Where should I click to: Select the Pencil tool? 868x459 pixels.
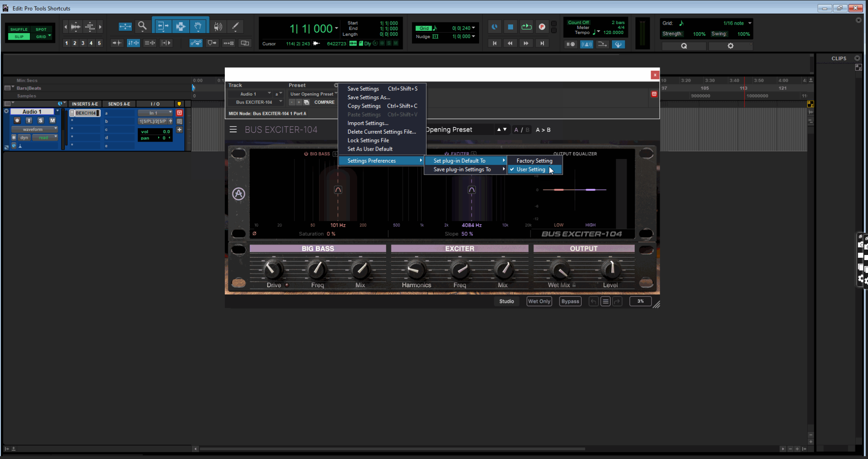[x=235, y=26]
